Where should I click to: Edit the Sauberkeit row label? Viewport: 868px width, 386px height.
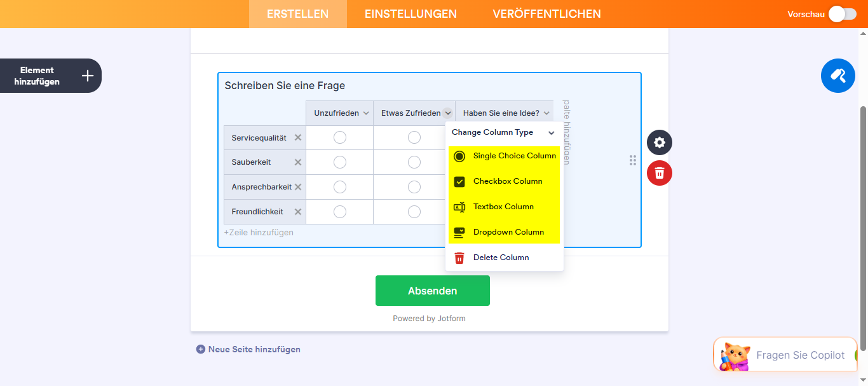point(252,162)
